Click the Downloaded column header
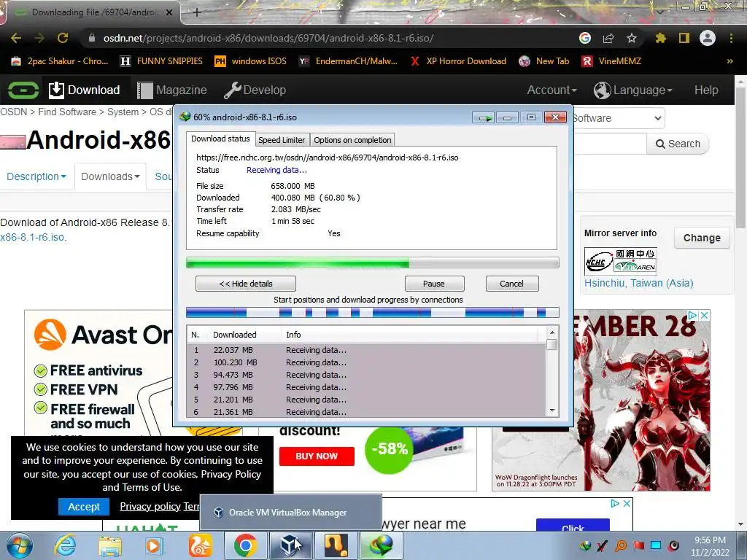747x560 pixels. (245, 335)
